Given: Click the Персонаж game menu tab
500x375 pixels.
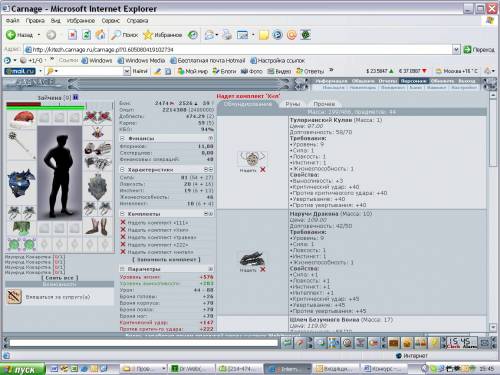Looking at the screenshot, I should click(x=413, y=81).
